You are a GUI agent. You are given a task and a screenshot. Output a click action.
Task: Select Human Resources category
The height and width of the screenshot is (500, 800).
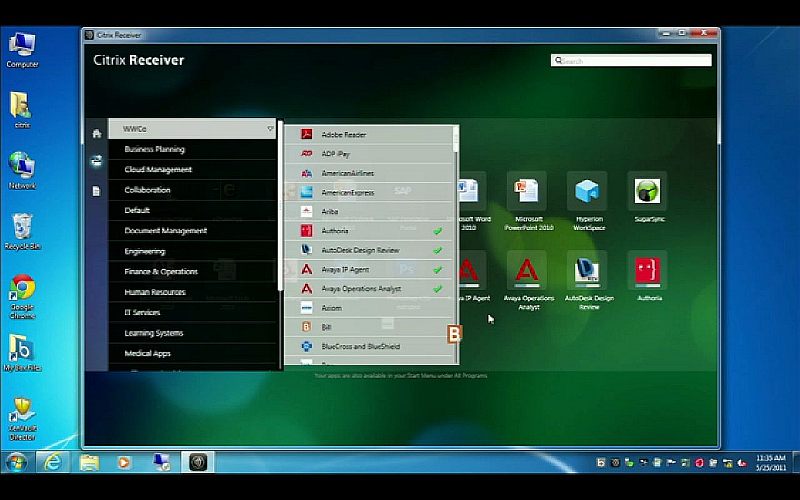coord(192,292)
